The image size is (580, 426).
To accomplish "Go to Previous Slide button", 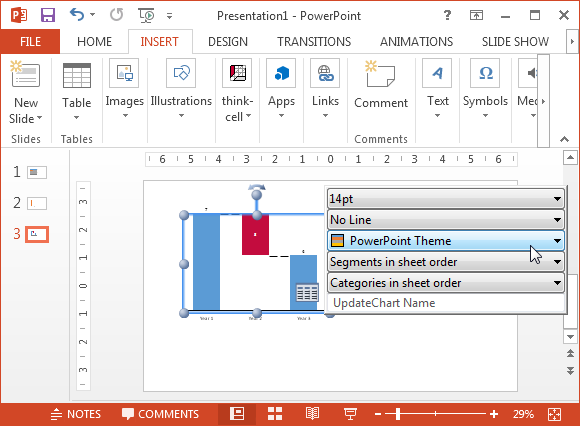I will point(570,354).
